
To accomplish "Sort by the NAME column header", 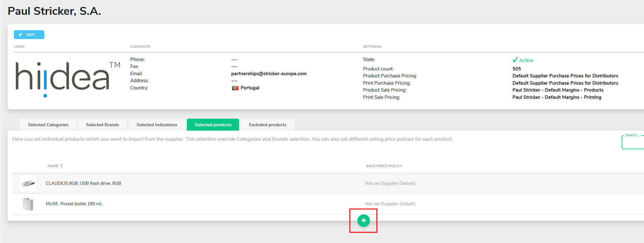I will pos(55,166).
